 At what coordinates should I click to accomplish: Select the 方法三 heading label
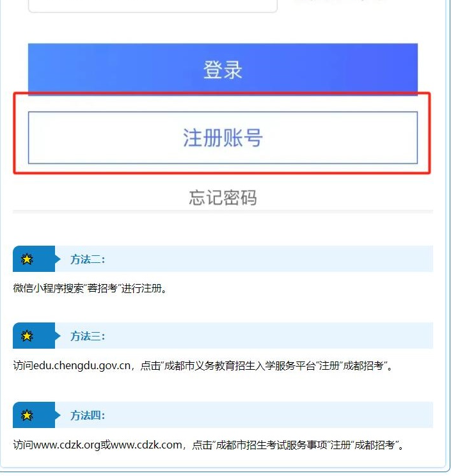(88, 336)
